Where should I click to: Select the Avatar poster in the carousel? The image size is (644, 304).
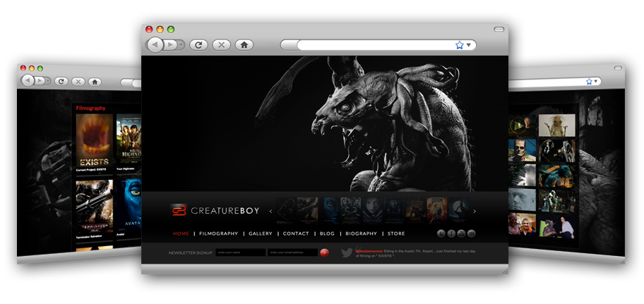click(x=330, y=210)
